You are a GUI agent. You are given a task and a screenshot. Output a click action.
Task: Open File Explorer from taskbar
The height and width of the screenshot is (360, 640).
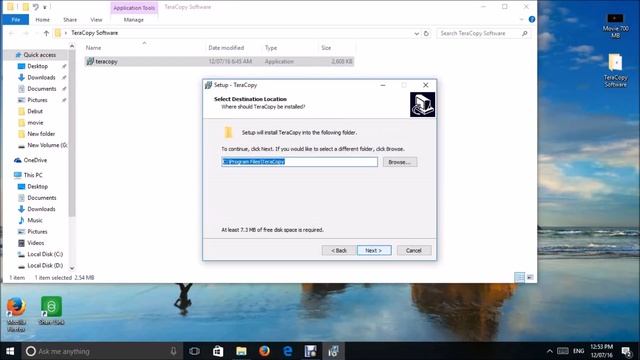point(241,351)
